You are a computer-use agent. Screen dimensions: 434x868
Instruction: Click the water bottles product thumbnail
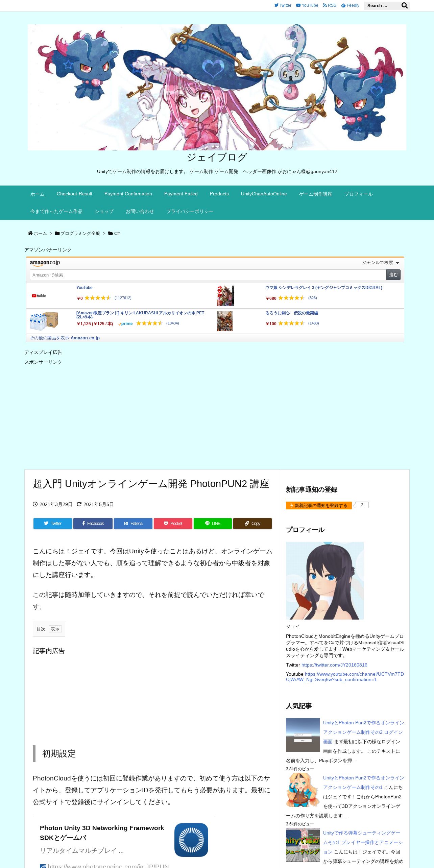pyautogui.click(x=44, y=321)
